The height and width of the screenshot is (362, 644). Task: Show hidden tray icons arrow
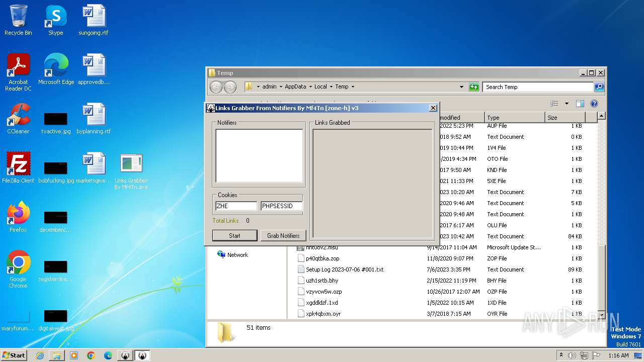[x=561, y=355]
